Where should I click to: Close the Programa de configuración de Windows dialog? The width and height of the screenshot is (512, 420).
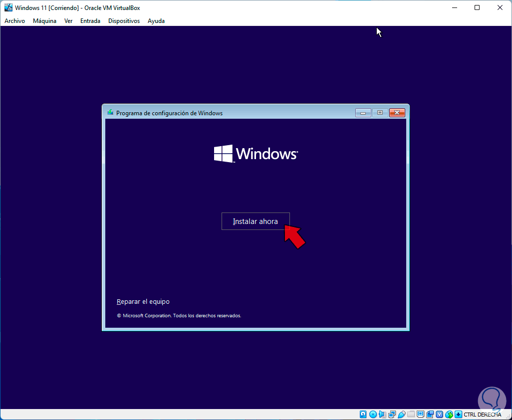pos(397,113)
